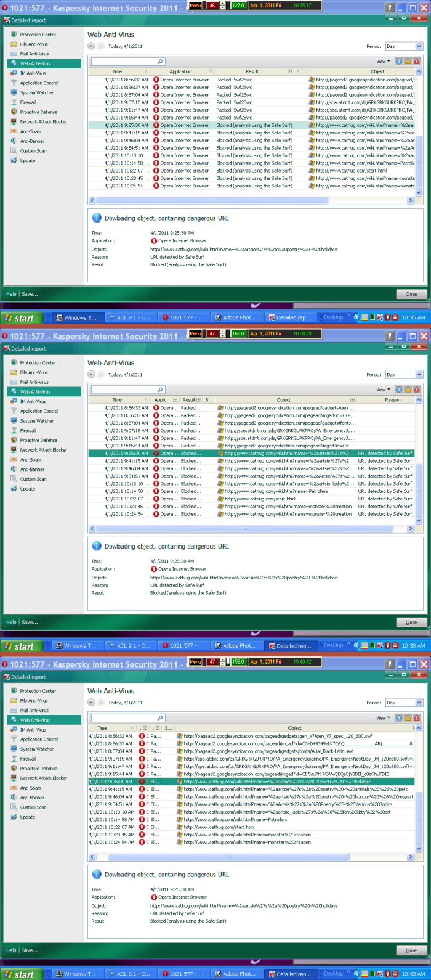431x980 pixels.
Task: Expand View menu in the 10:40 AM capture
Action: pyautogui.click(x=383, y=718)
